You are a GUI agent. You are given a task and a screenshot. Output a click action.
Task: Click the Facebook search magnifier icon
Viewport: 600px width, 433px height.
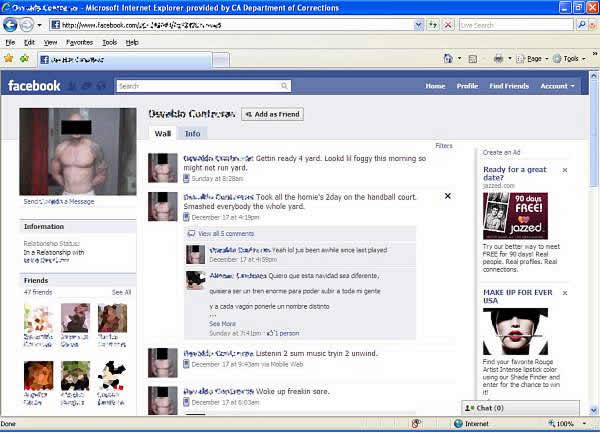[285, 86]
